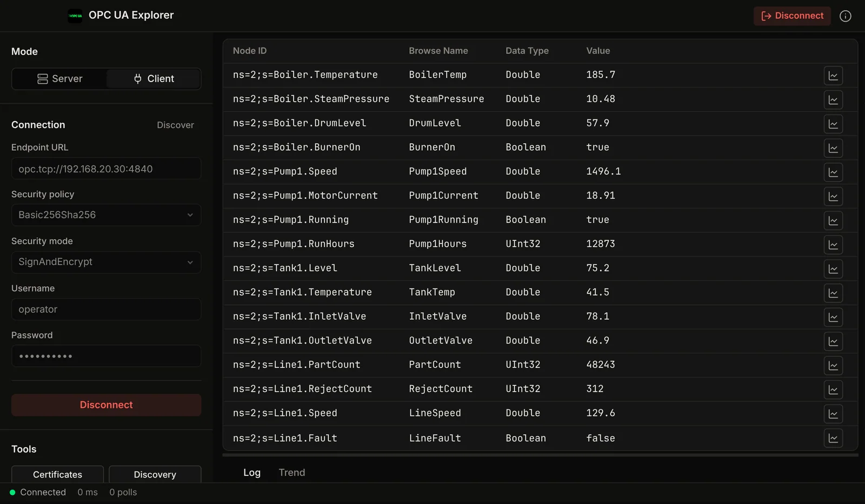Open trend chart for Pump1Hours
This screenshot has height=504, width=865.
click(x=833, y=245)
